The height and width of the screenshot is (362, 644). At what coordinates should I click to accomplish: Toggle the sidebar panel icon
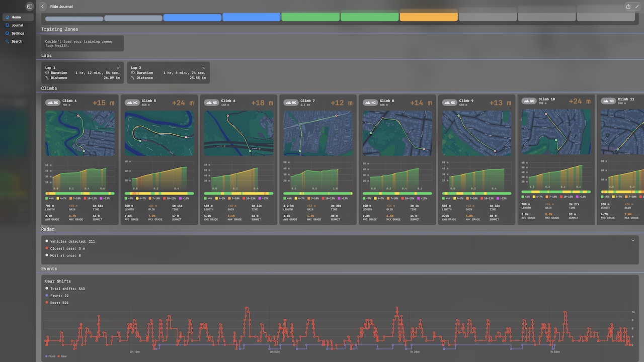click(30, 7)
